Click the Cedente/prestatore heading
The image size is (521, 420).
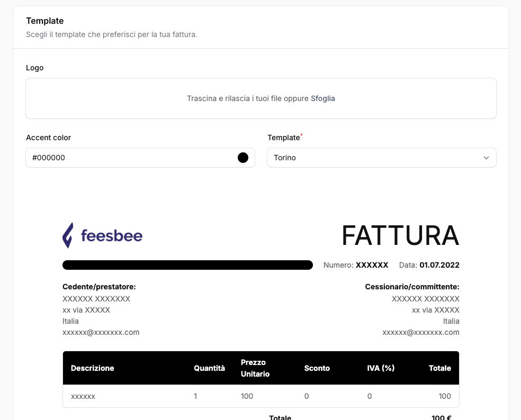point(99,287)
